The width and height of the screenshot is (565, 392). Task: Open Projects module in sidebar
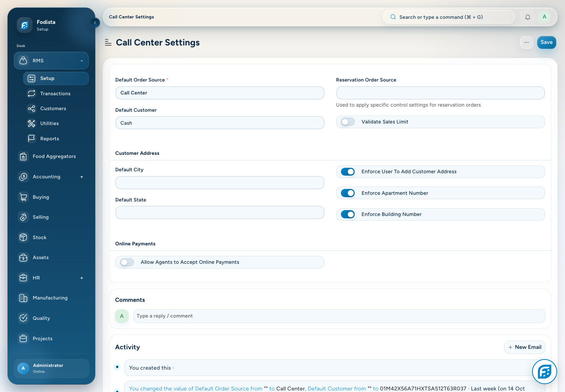51,338
